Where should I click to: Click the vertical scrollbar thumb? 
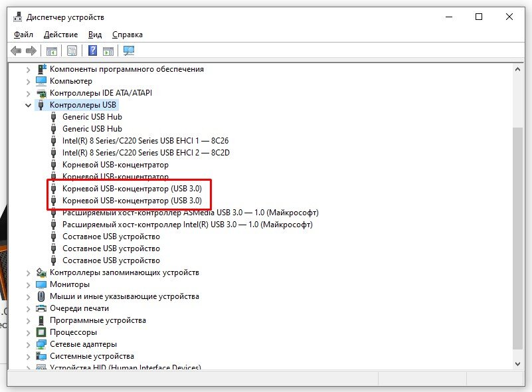click(x=517, y=239)
